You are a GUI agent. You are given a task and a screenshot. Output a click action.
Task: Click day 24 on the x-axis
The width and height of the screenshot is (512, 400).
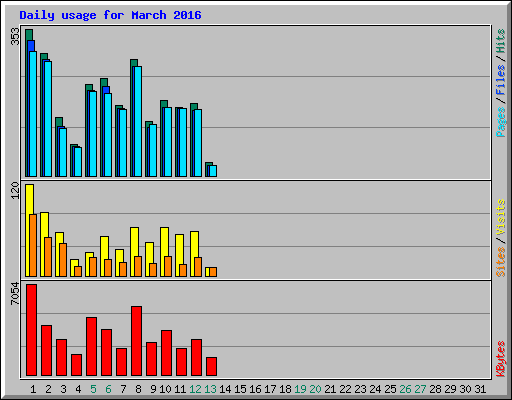pyautogui.click(x=375, y=389)
